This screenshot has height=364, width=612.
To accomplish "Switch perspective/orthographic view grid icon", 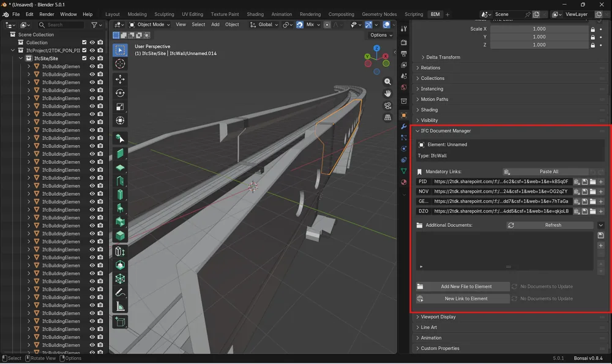I will point(387,117).
